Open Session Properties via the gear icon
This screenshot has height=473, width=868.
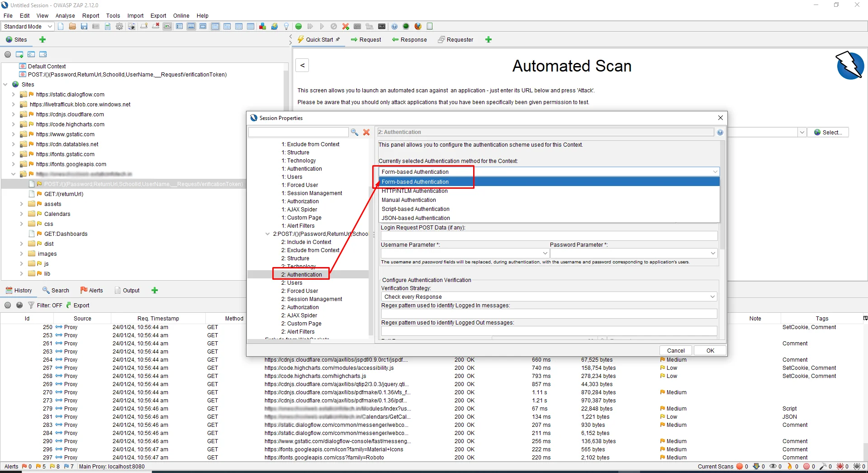(119, 26)
